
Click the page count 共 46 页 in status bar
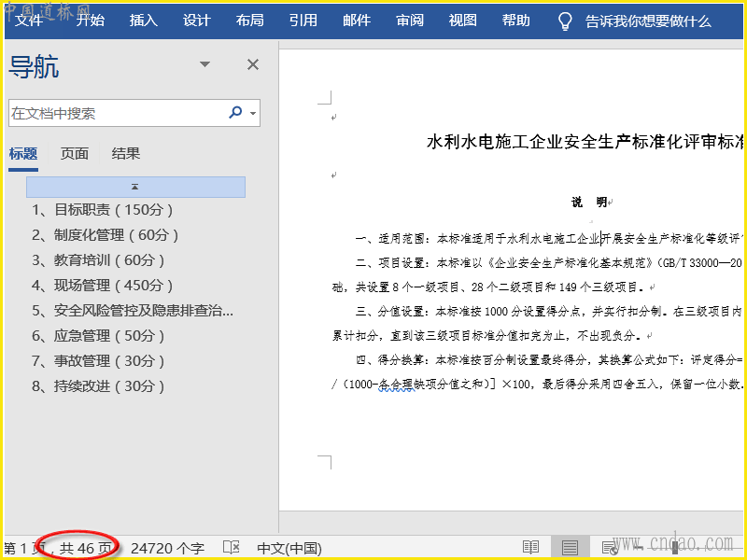(86, 549)
